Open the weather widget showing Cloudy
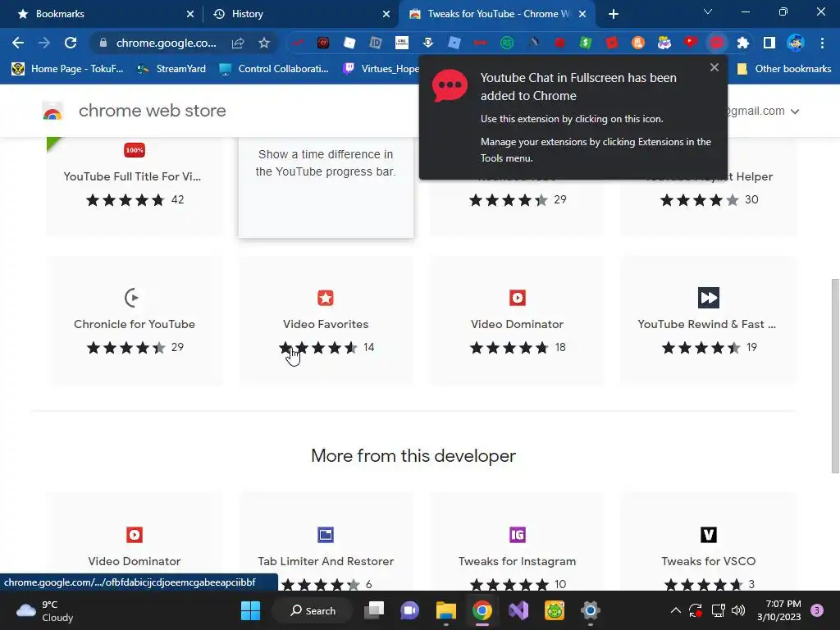The image size is (840, 630). coord(45,610)
